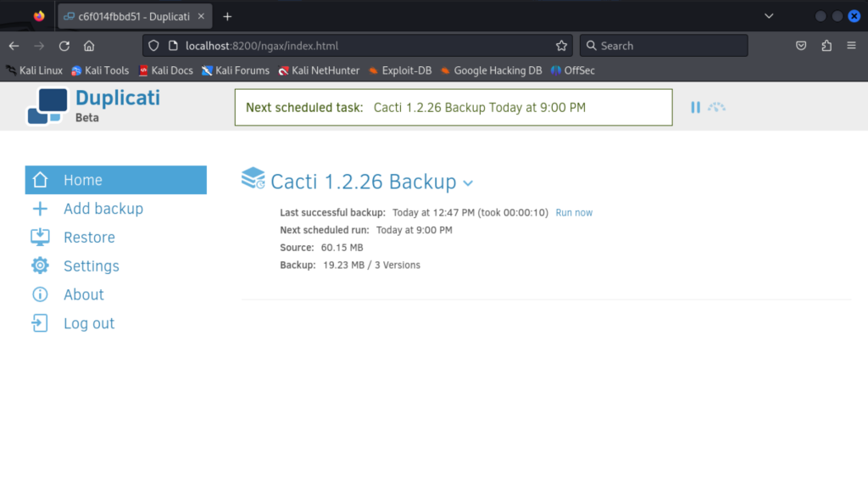Open the Settings gear icon
Viewport: 868px width, 487px height.
pyautogui.click(x=40, y=266)
